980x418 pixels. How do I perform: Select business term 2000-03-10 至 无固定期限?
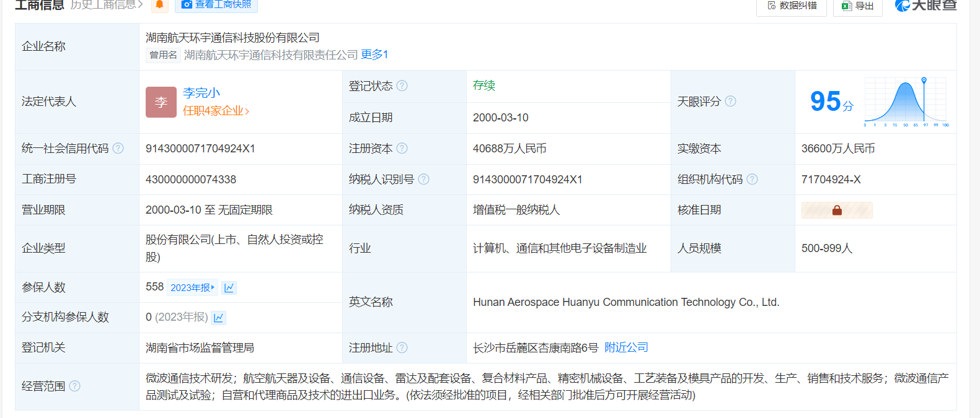click(x=209, y=210)
